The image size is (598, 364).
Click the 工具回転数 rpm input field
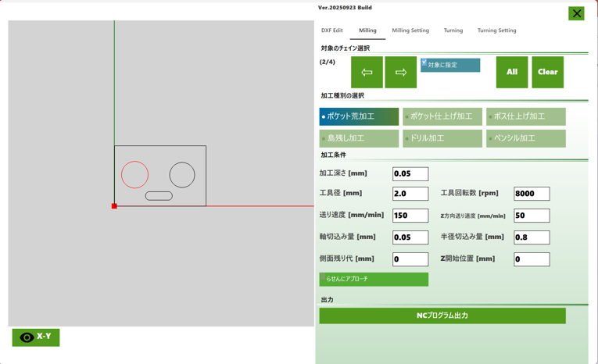click(x=532, y=194)
